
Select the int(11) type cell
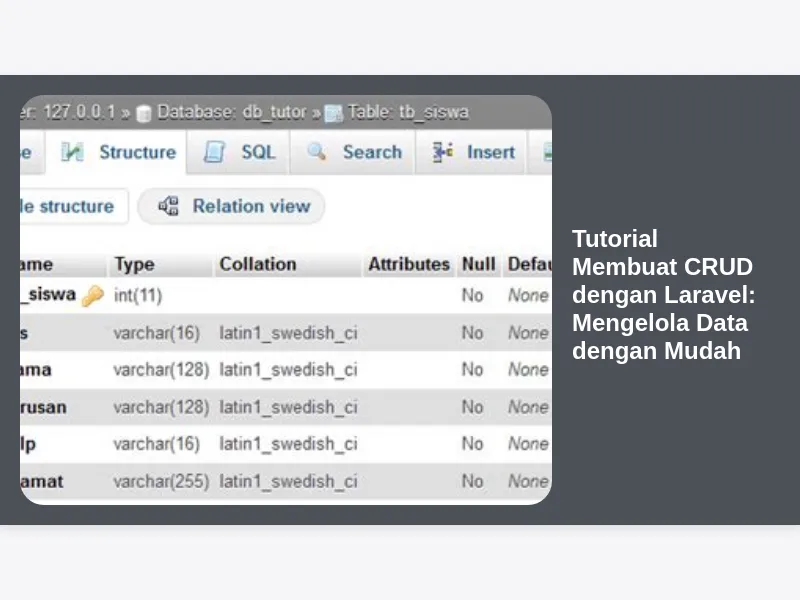[x=138, y=295]
